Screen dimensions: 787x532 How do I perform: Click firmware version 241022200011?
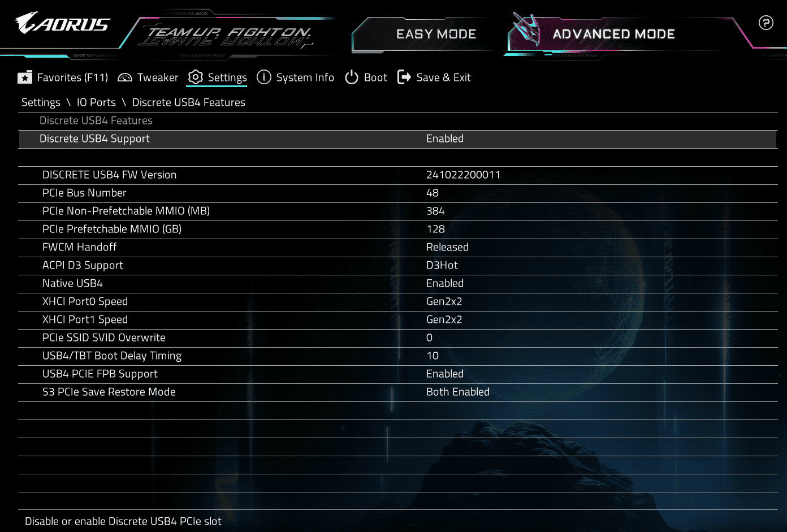tap(464, 175)
